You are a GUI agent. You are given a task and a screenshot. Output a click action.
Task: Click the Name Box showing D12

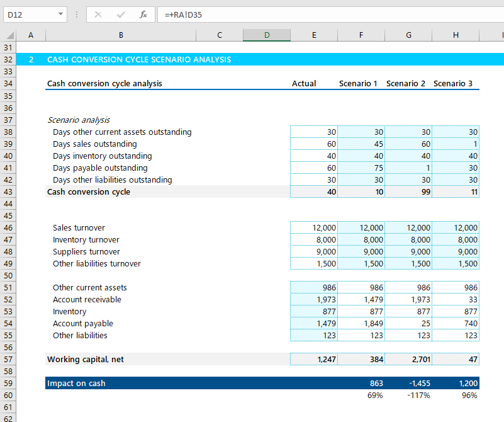coord(28,14)
